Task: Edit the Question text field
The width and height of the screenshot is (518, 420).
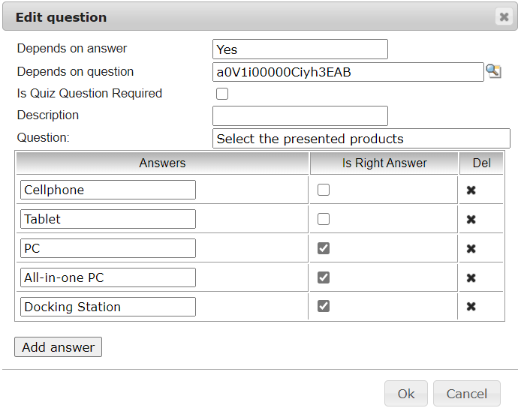Action: point(360,139)
